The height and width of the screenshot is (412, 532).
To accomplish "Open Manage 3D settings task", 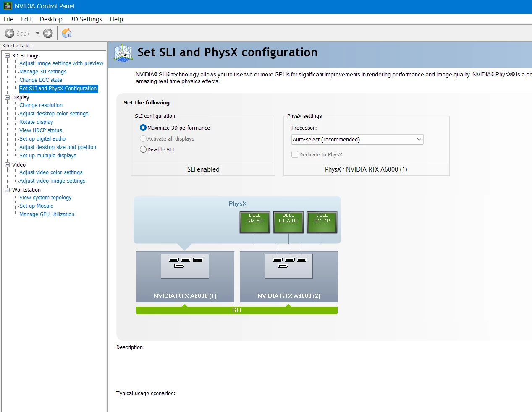I will click(x=43, y=72).
